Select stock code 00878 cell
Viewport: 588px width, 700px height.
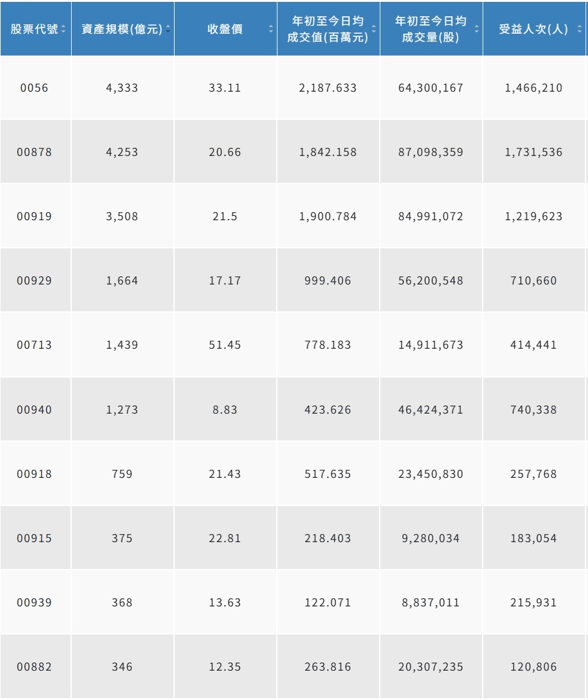[36, 152]
